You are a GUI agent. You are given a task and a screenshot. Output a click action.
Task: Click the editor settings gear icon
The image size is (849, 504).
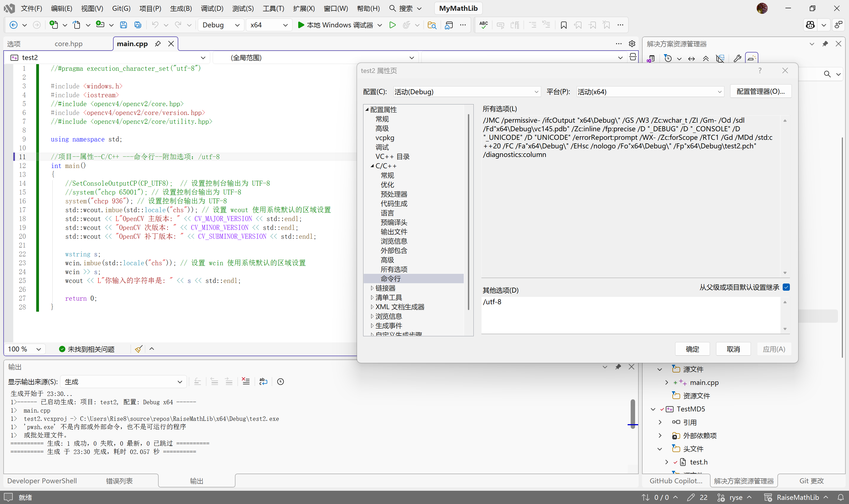pyautogui.click(x=632, y=44)
